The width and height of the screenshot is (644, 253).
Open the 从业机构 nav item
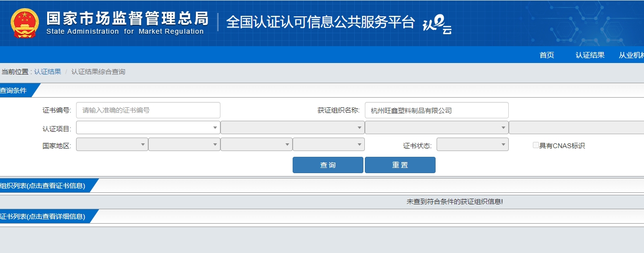[631, 55]
